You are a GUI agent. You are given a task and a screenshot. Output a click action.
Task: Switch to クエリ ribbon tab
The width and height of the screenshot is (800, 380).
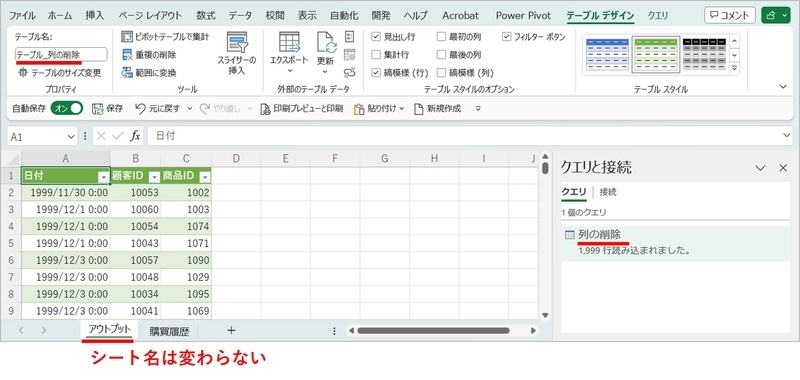pyautogui.click(x=658, y=16)
